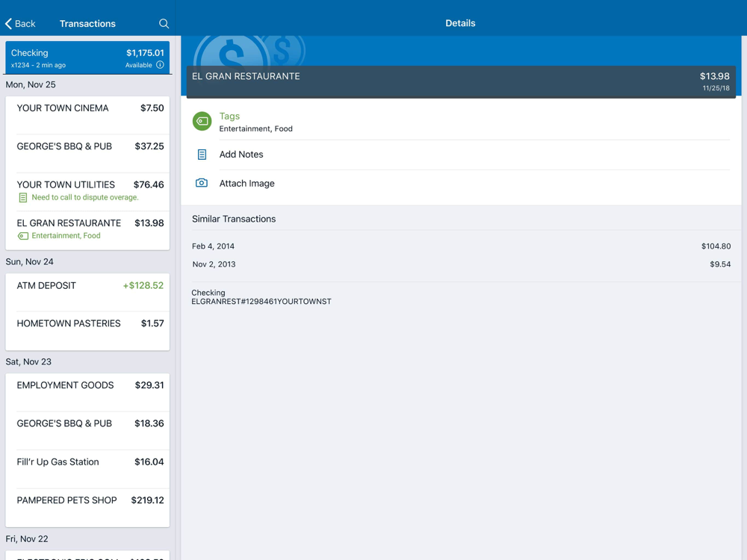Image resolution: width=747 pixels, height=560 pixels.
Task: Click the Mon, Nov 25 date header
Action: pyautogui.click(x=31, y=85)
